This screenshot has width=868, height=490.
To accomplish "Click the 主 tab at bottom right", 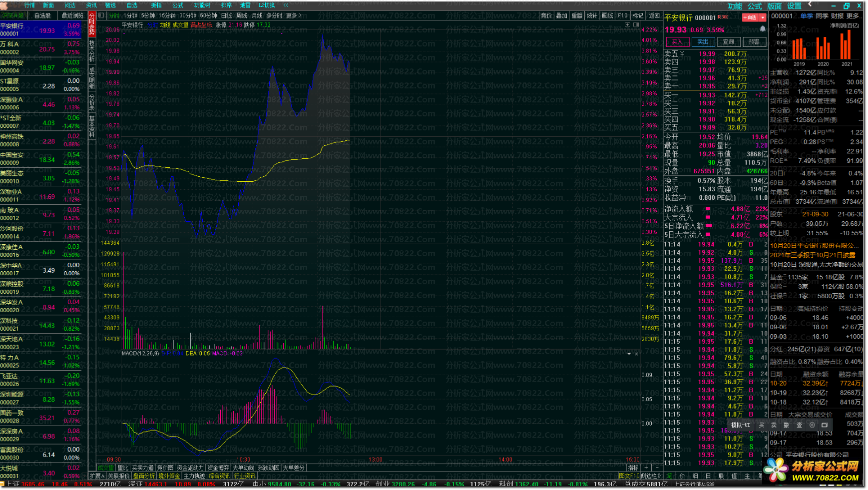I will click(x=747, y=476).
